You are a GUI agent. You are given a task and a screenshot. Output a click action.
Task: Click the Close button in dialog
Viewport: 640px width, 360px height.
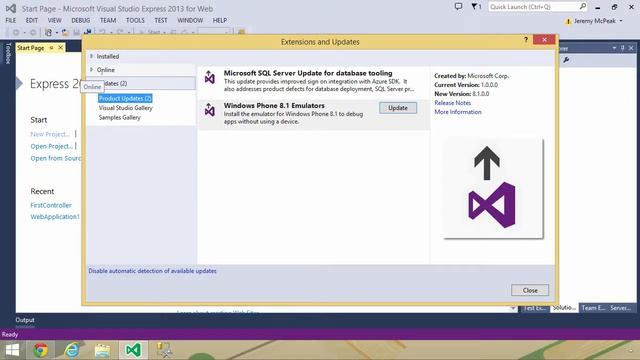click(530, 290)
